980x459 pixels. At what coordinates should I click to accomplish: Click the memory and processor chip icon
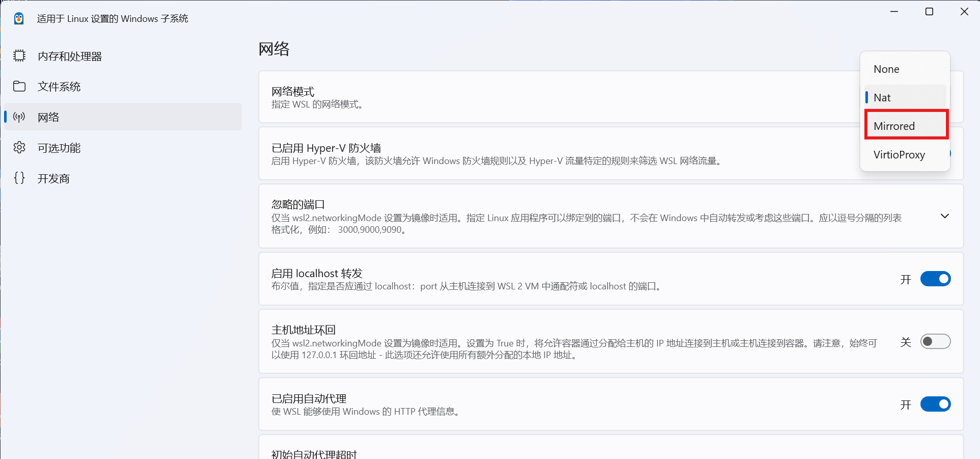click(x=19, y=56)
